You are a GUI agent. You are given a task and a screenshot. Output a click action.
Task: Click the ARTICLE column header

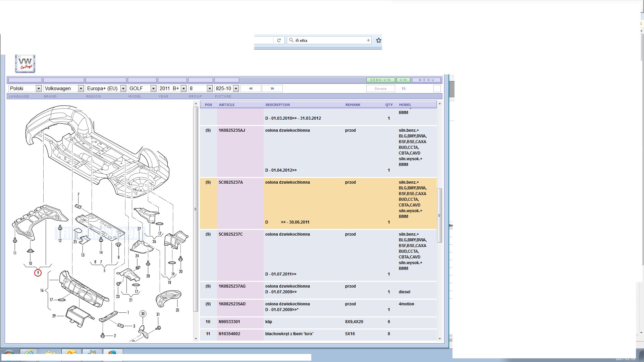[227, 105]
